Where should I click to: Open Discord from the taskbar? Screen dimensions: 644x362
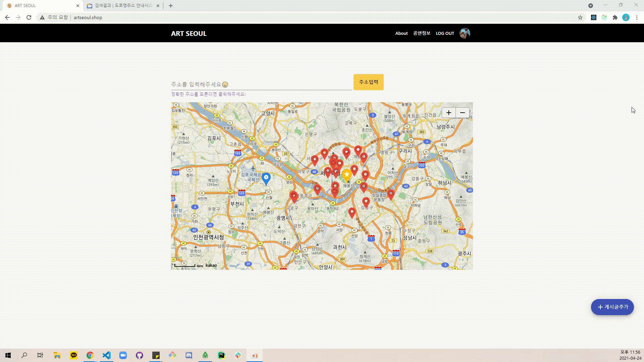click(x=189, y=355)
